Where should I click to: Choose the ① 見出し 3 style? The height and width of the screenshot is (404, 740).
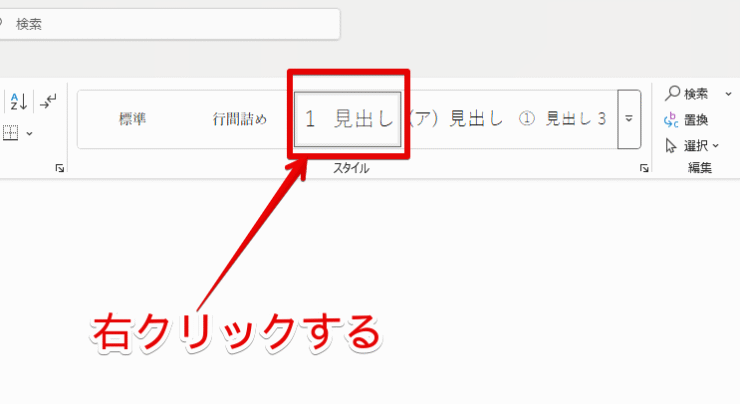pos(562,119)
